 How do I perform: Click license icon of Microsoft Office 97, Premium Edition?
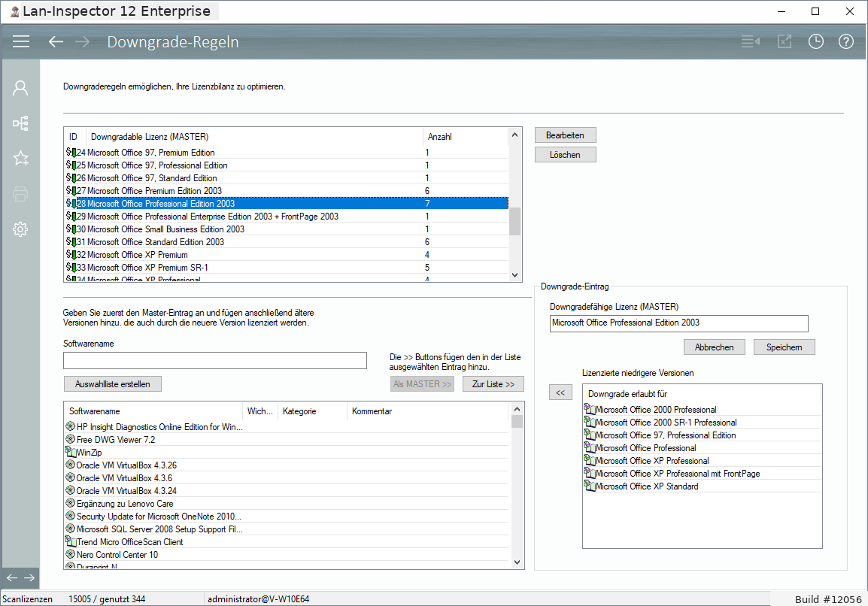pos(71,152)
